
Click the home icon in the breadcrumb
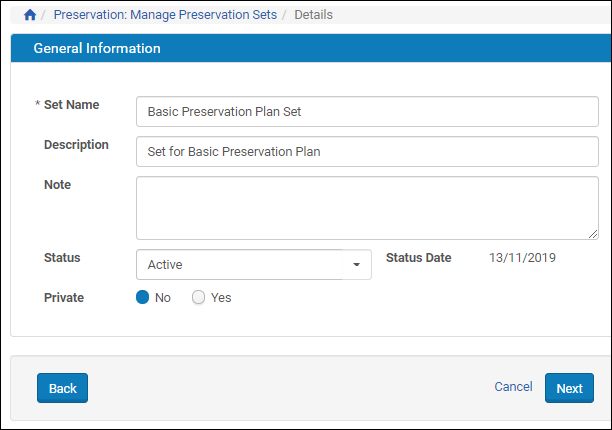pyautogui.click(x=29, y=15)
